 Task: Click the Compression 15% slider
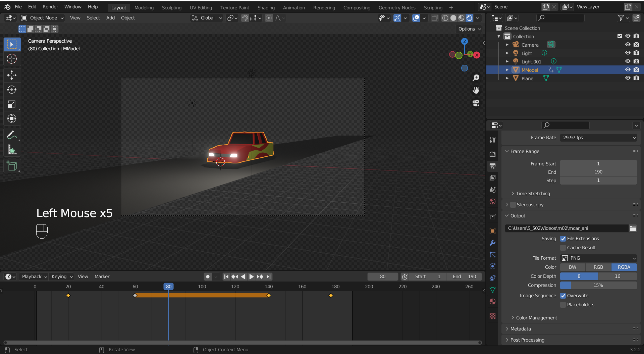tap(598, 286)
